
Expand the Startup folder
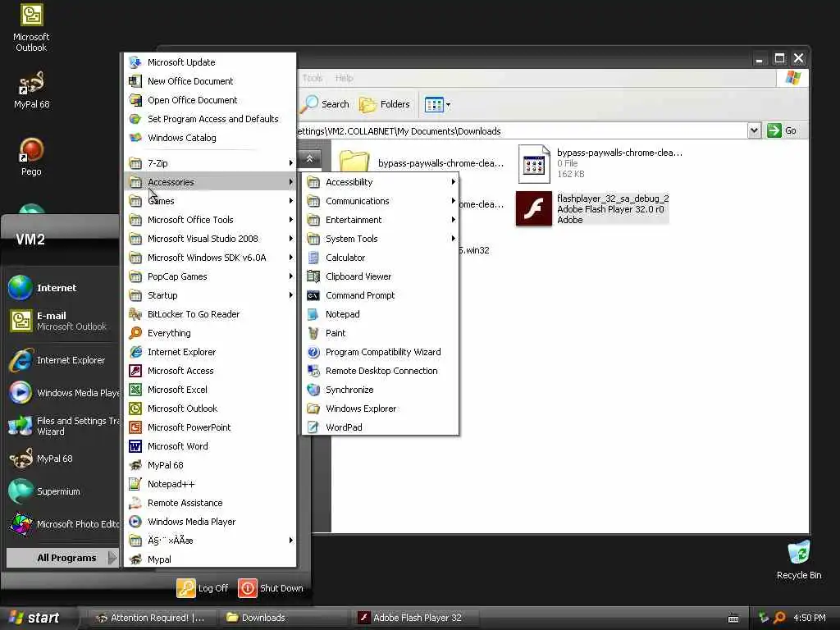(210, 295)
